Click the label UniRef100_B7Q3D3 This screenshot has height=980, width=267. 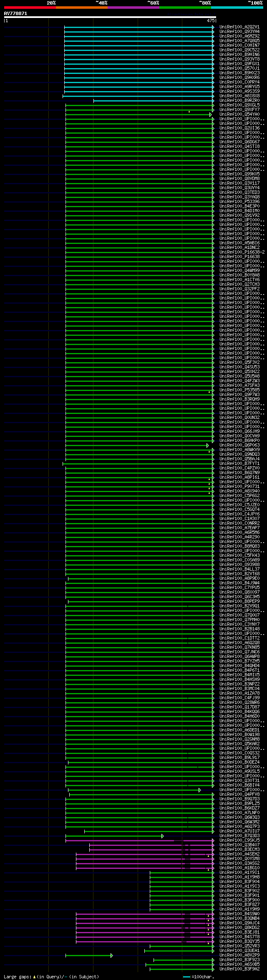239,835
